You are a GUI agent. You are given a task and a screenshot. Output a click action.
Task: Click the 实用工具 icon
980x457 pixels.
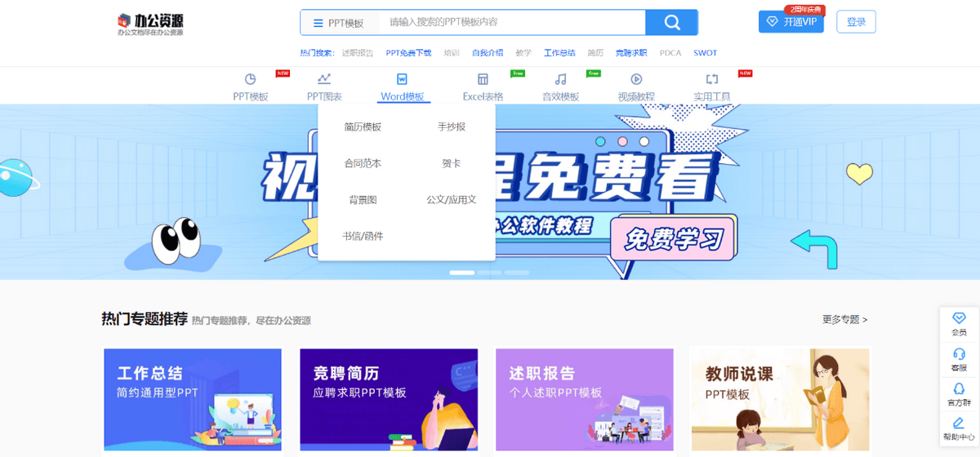tap(712, 79)
